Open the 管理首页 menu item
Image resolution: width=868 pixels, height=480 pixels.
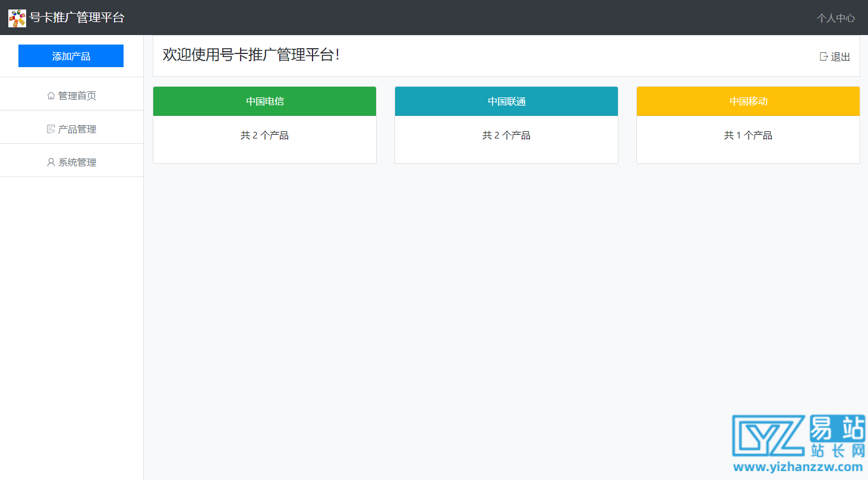tap(71, 96)
